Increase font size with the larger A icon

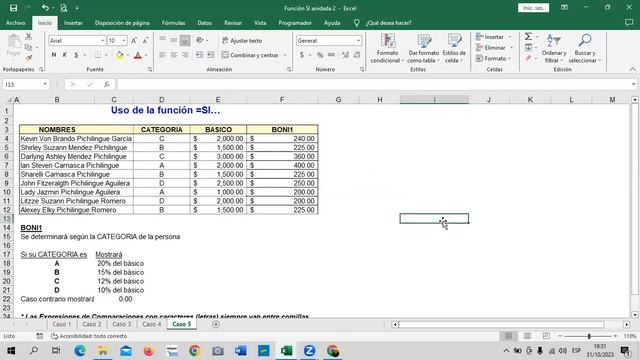coord(134,40)
